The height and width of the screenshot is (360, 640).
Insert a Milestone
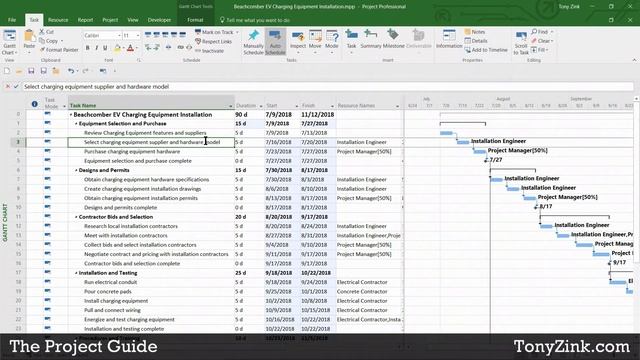(x=393, y=39)
